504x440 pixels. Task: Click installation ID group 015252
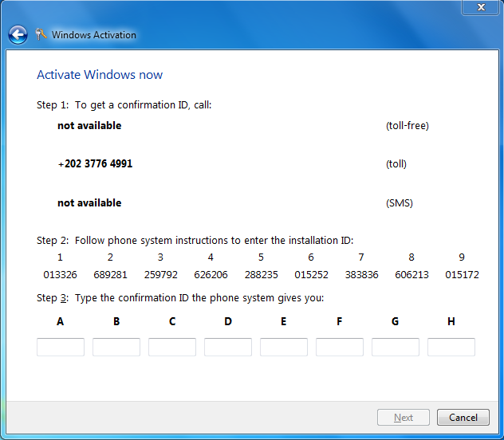click(x=312, y=275)
